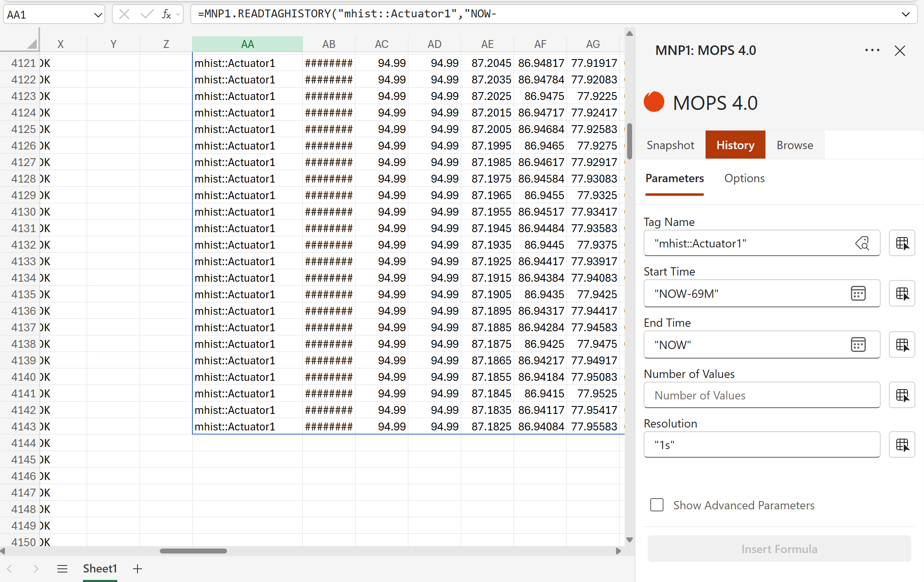Open the End Time calendar picker
Image resolution: width=924 pixels, height=582 pixels.
tap(858, 345)
